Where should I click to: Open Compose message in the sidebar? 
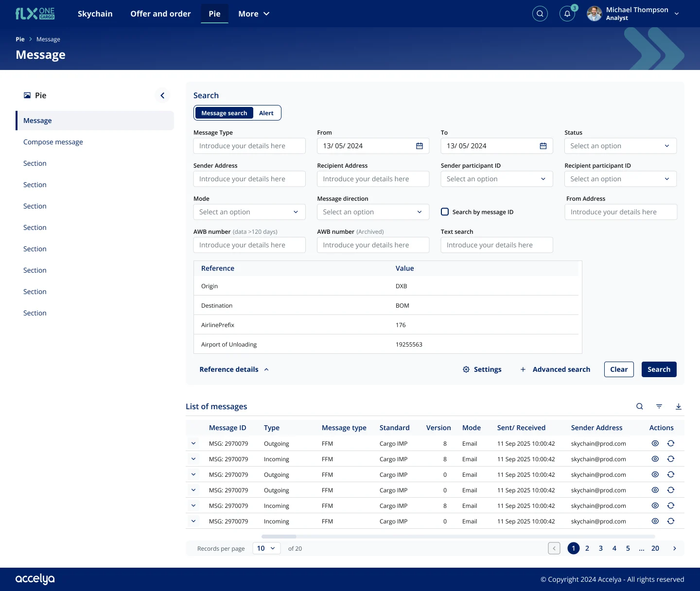(53, 142)
